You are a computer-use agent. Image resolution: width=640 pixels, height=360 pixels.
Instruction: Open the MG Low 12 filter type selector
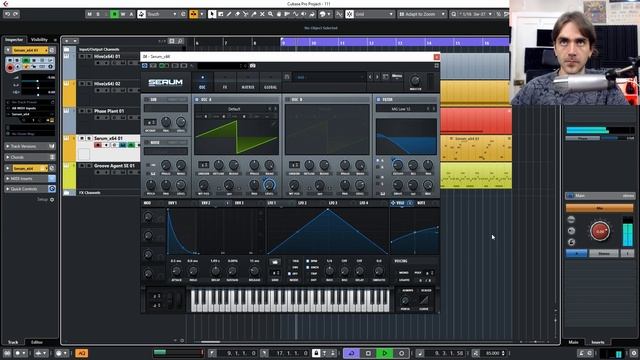pyautogui.click(x=401, y=109)
